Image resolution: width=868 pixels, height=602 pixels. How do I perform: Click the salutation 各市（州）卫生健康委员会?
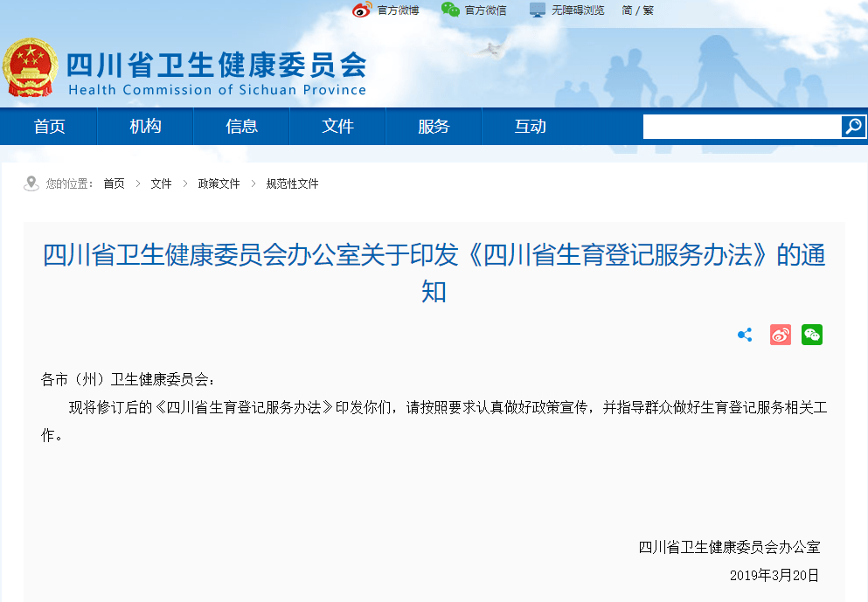click(x=128, y=379)
